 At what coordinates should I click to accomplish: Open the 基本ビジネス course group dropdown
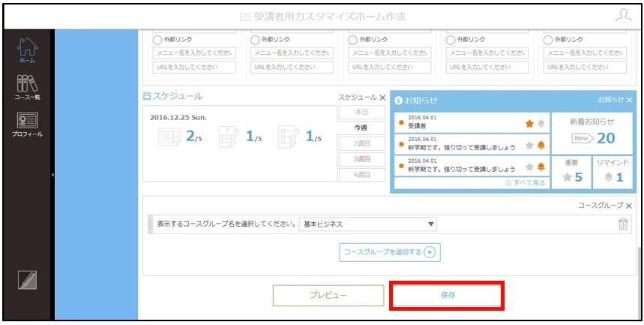[367, 224]
